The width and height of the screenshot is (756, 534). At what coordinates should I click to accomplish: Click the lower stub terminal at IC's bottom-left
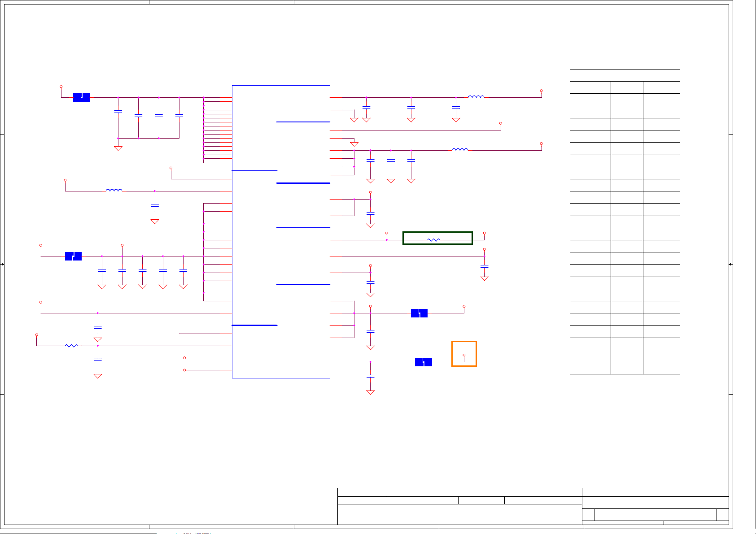[x=184, y=370]
